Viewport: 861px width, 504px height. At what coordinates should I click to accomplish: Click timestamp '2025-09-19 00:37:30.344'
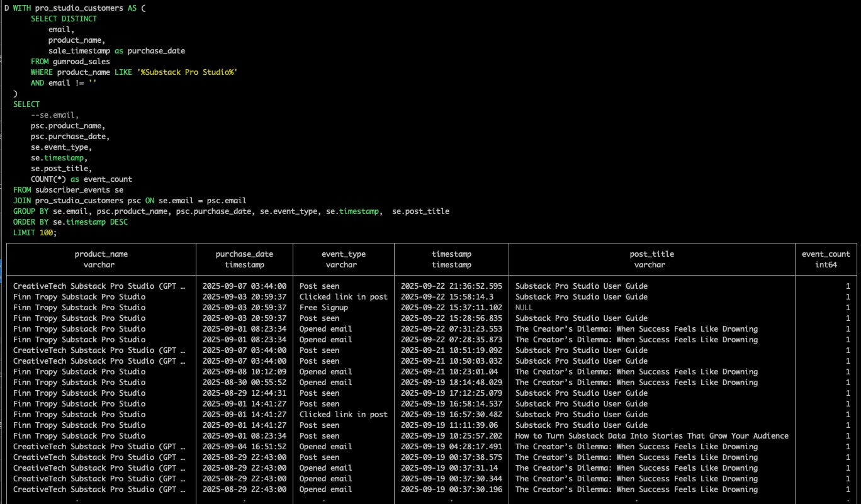point(451,479)
